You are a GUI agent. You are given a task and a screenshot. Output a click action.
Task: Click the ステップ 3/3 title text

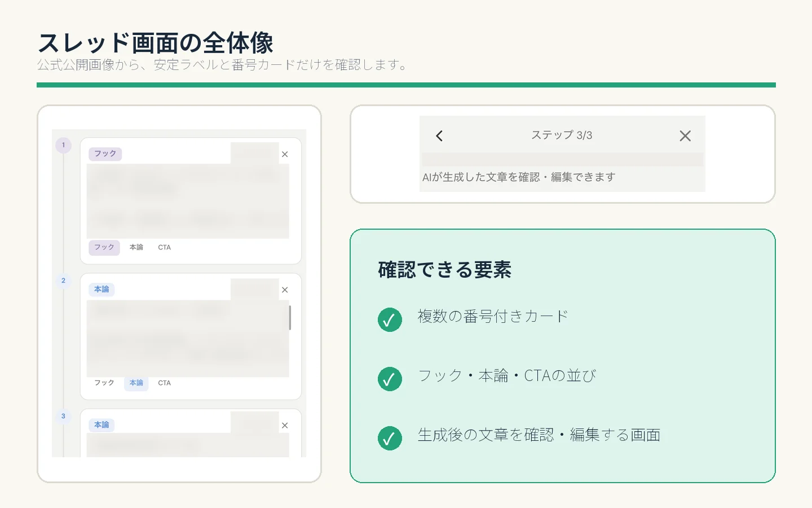coord(562,135)
